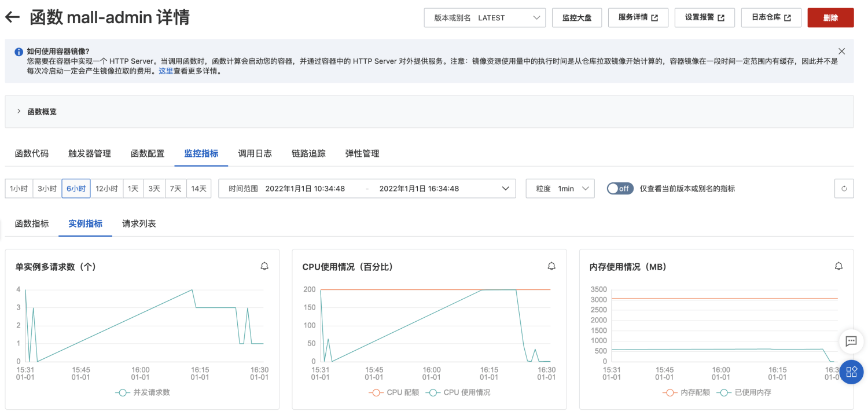The height and width of the screenshot is (419, 868).
Task: Click the bell icon on CPU使用情况 chart
Action: (x=551, y=266)
